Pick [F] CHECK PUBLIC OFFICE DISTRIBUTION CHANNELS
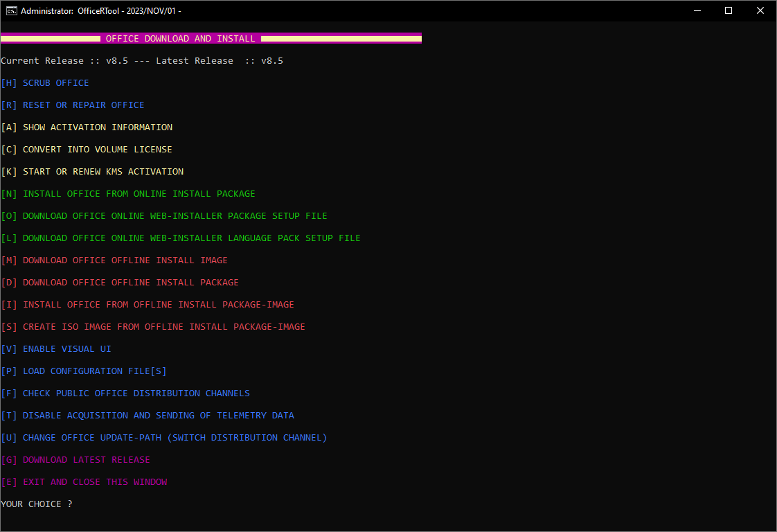This screenshot has height=532, width=777. pyautogui.click(x=125, y=393)
